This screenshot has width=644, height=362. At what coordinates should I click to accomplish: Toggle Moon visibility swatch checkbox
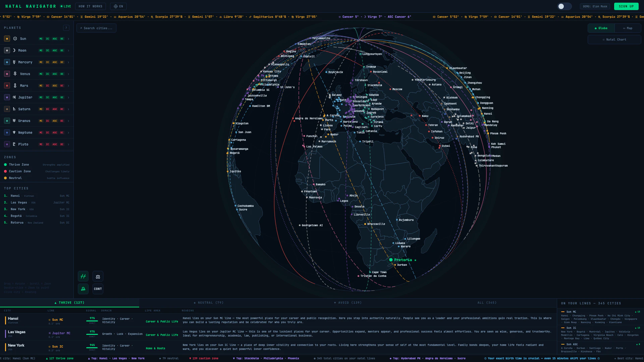(7, 51)
